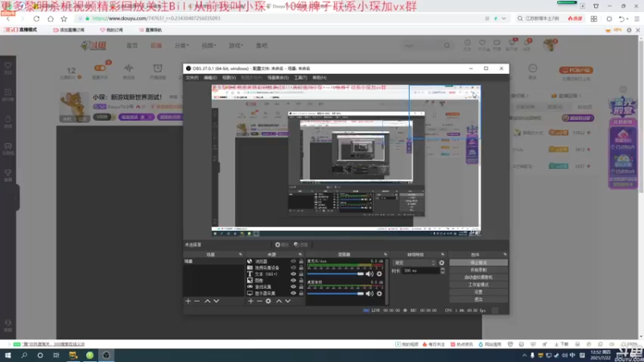Go back with browser back arrow
This screenshot has width=644, height=362.
[x=8, y=19]
